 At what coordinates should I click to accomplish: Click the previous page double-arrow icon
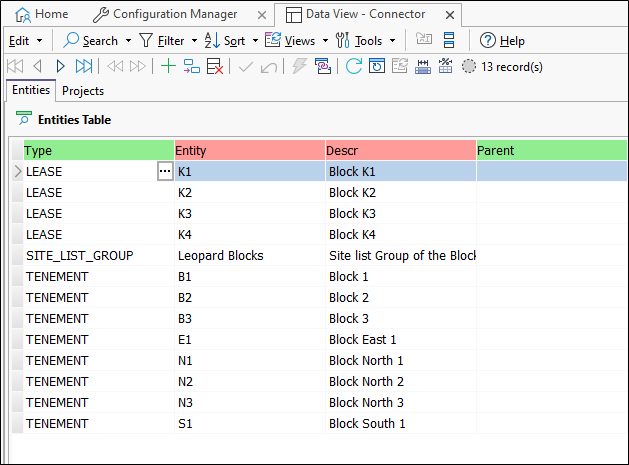tap(115, 66)
